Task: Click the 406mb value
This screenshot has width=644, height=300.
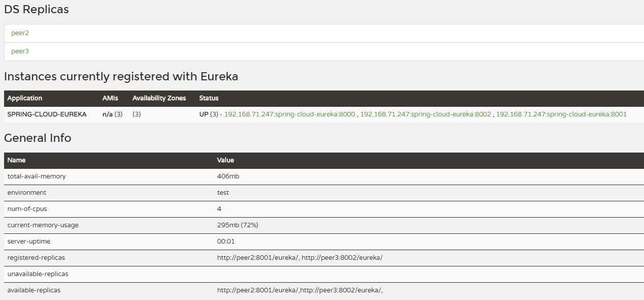Action: pos(228,176)
